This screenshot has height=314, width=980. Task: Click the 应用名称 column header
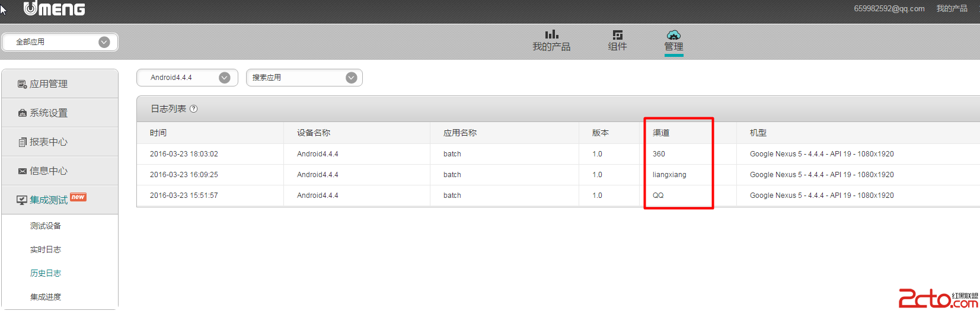click(x=460, y=133)
